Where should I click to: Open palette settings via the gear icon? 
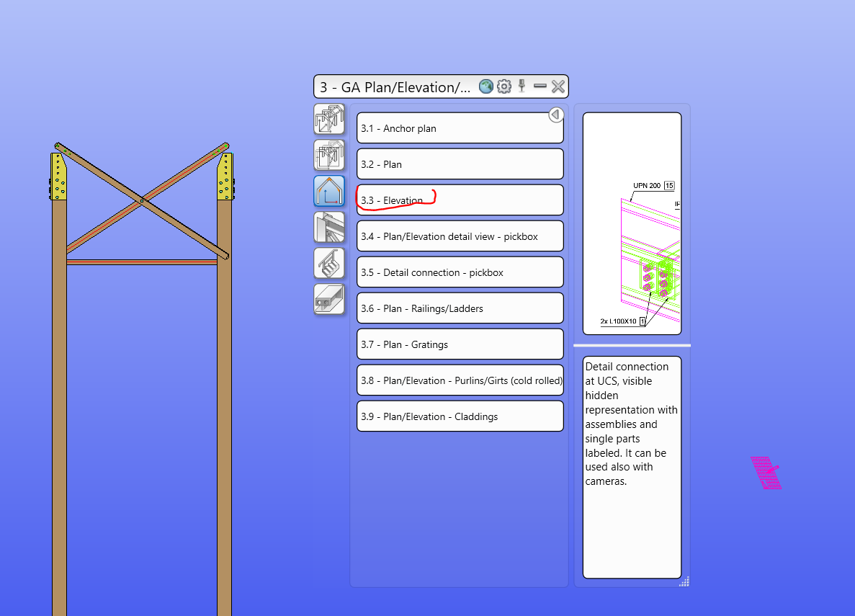(503, 86)
